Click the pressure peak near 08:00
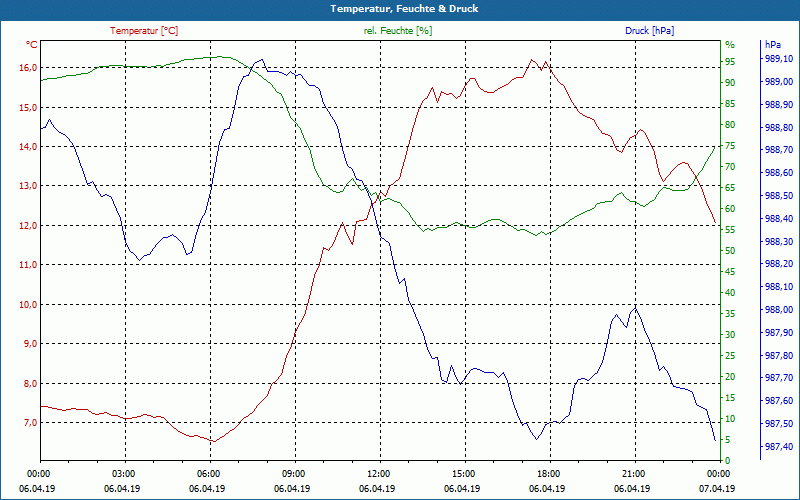 (262, 60)
